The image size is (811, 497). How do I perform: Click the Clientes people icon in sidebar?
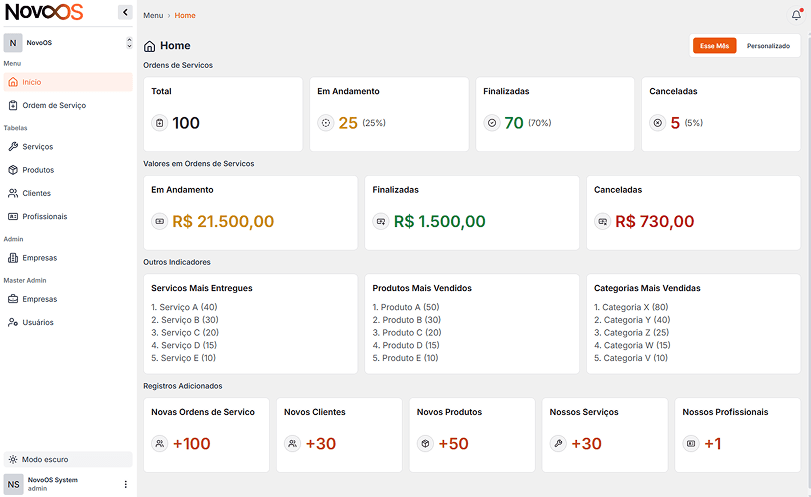[x=13, y=193]
